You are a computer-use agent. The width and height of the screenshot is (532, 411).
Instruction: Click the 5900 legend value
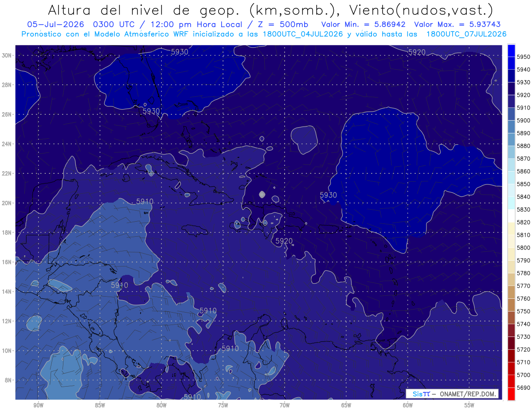click(x=524, y=121)
